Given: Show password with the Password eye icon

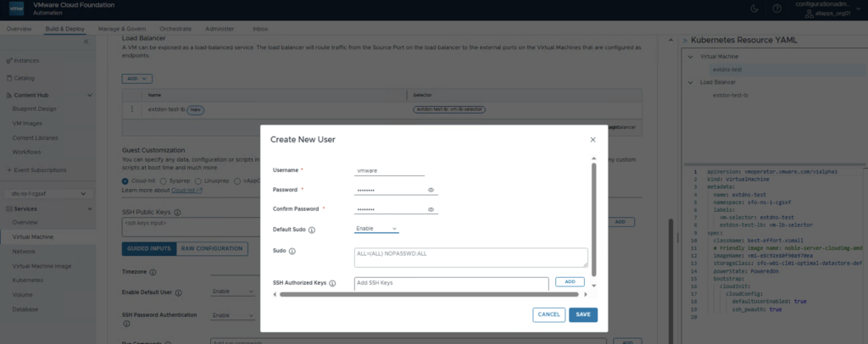Looking at the screenshot, I should 431,190.
